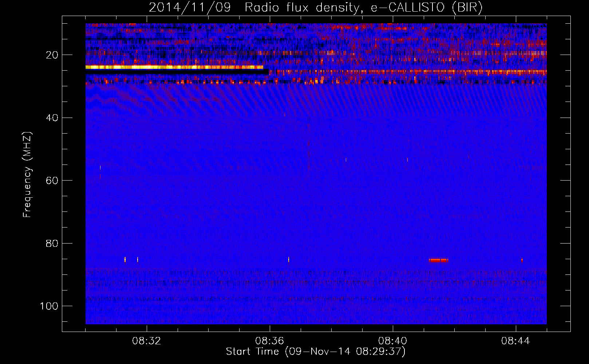
Task: Click the 'Frequency (MHZ)' axis label
Action: (27, 174)
